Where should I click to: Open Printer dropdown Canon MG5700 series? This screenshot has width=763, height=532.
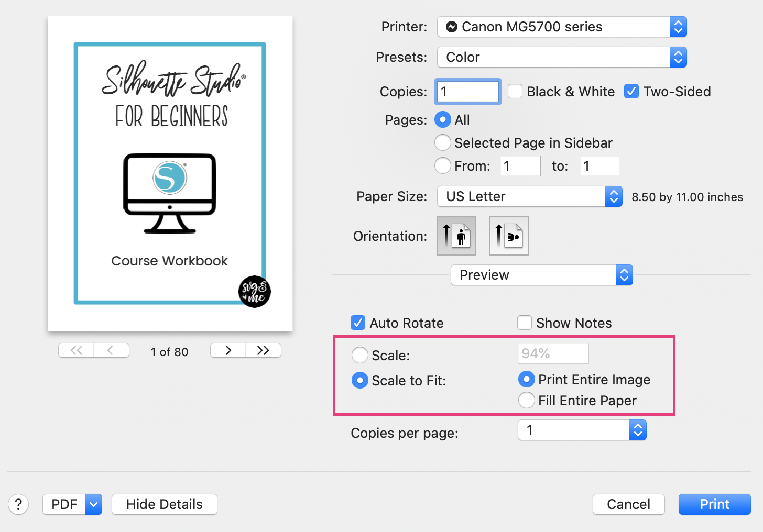click(562, 27)
